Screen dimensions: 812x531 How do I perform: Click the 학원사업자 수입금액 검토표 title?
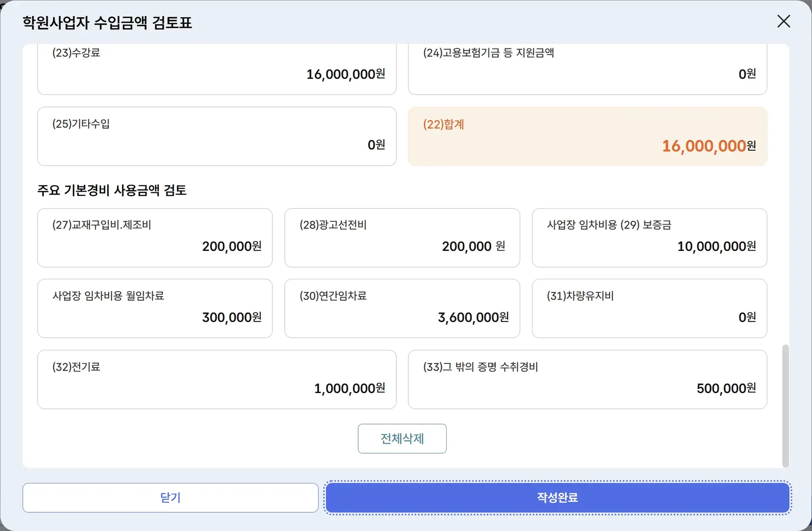coord(107,22)
